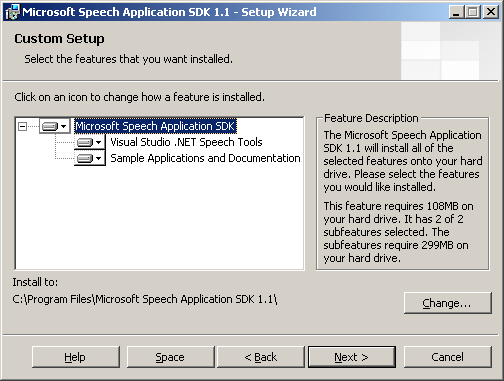Click the install path text C:\Program Files
The image size is (504, 381).
pos(145,299)
